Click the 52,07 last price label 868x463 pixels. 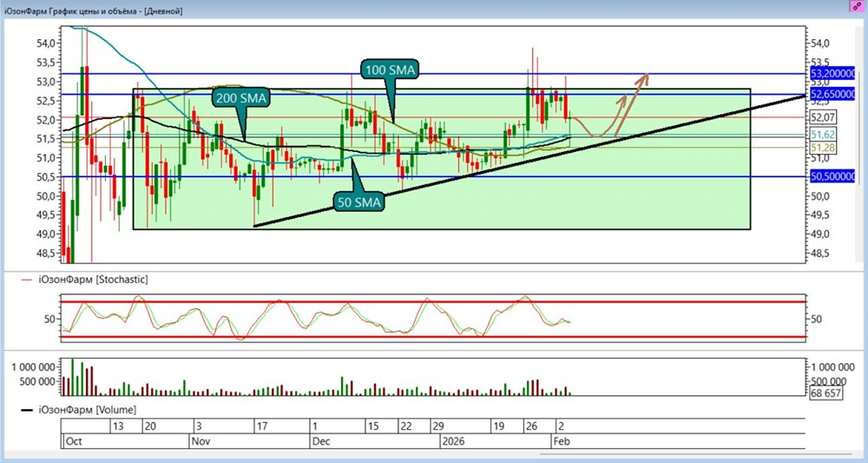coord(824,117)
